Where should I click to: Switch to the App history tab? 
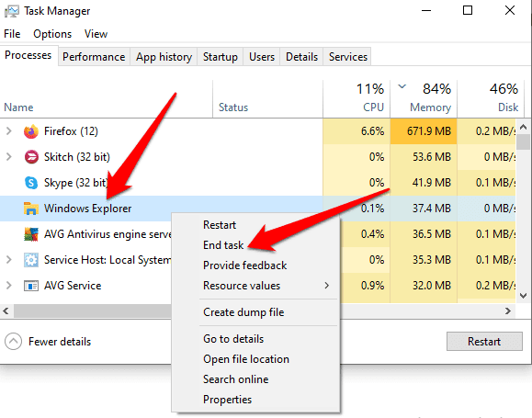[164, 57]
